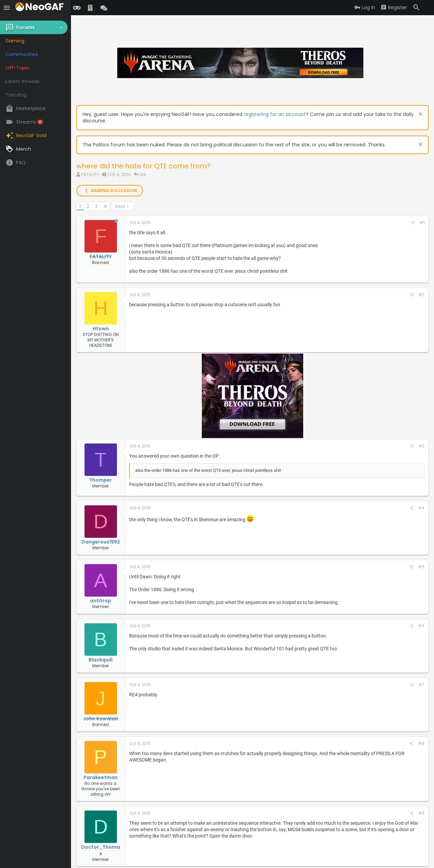
Task: Click the Next page button
Action: coord(122,206)
